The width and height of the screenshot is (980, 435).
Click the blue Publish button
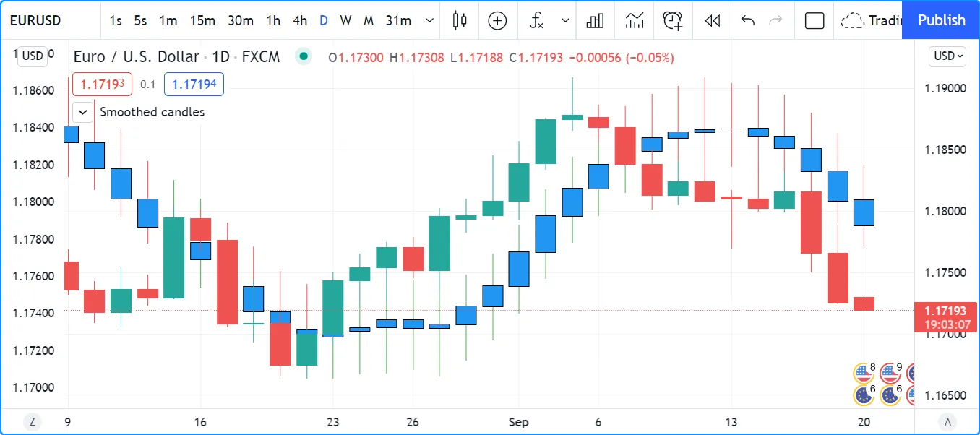pos(941,20)
